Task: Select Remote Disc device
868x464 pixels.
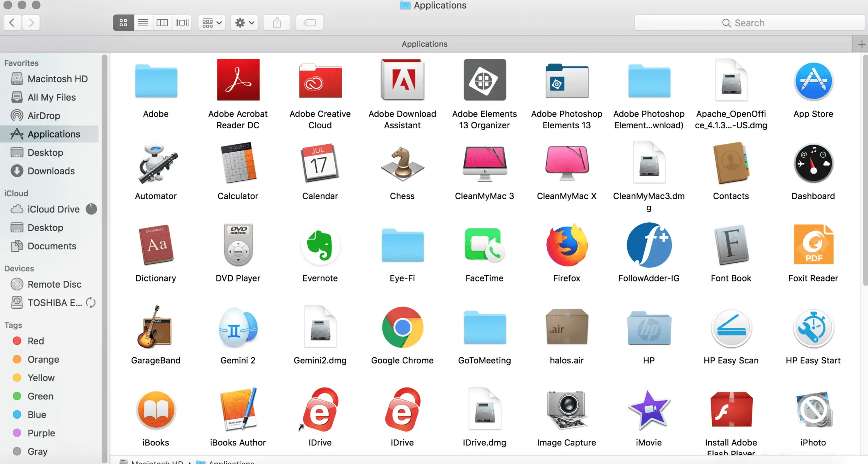Action: pos(50,284)
